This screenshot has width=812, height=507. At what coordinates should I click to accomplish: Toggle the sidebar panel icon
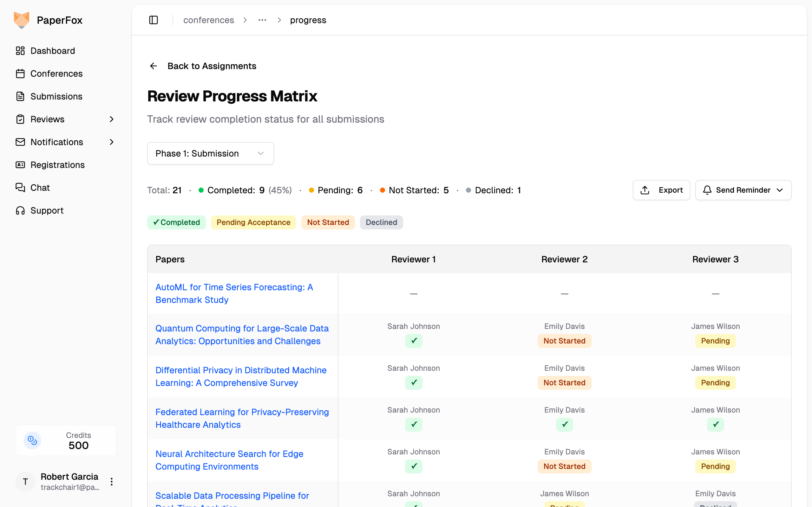click(153, 20)
